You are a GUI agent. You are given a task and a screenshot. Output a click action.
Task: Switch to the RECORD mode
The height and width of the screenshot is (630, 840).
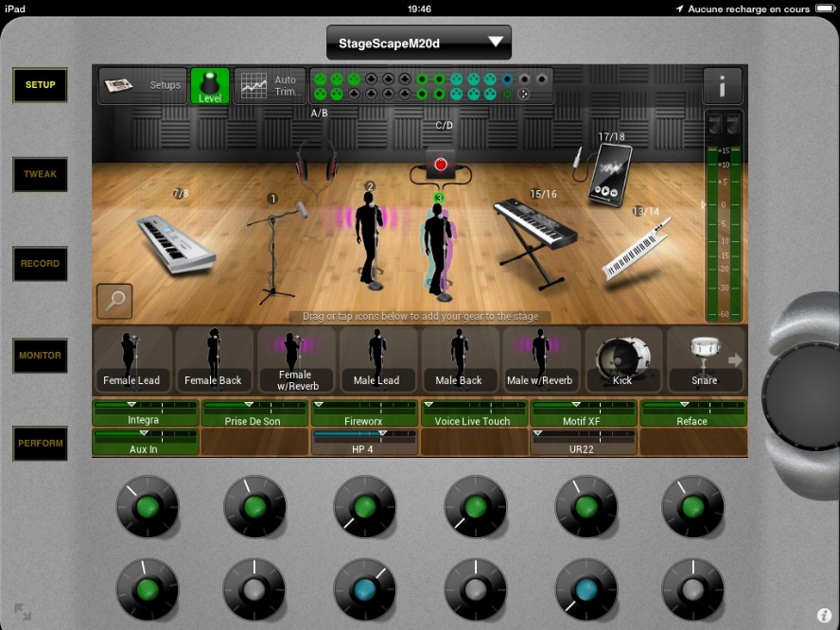click(x=40, y=264)
